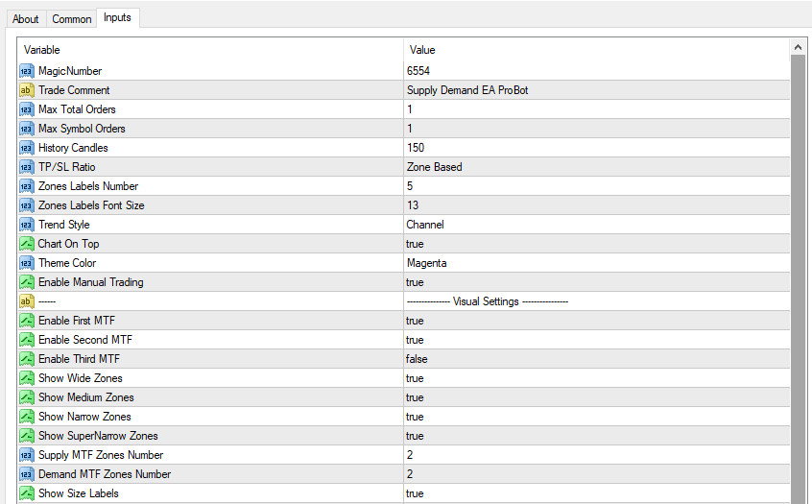Click the icon beside Supply MTF Zones Number

pos(27,455)
